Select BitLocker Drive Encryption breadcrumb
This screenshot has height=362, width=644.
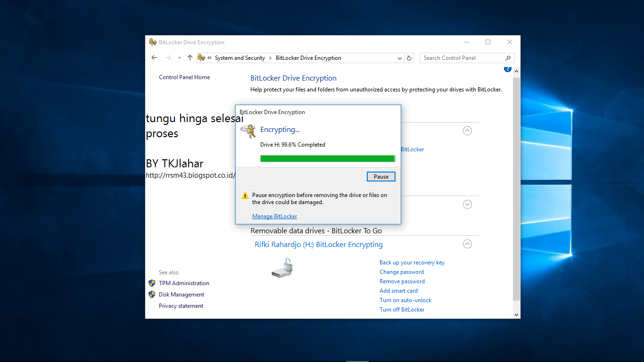[308, 58]
